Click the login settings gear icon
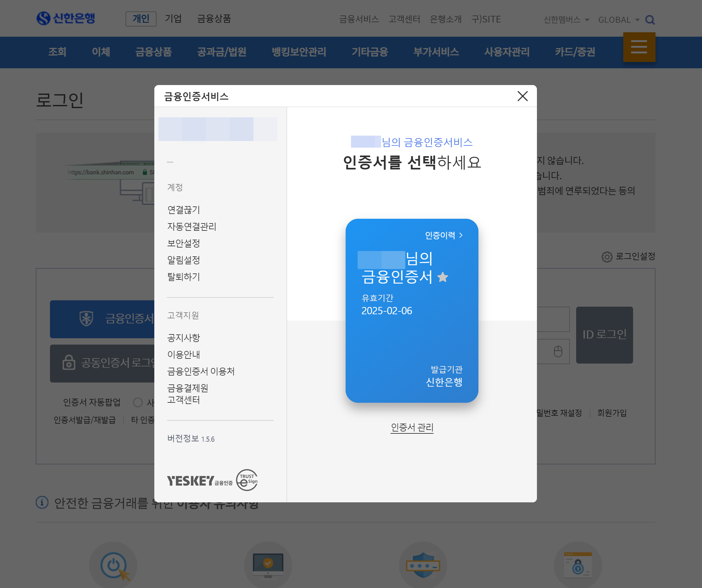The image size is (702, 588). (607, 257)
